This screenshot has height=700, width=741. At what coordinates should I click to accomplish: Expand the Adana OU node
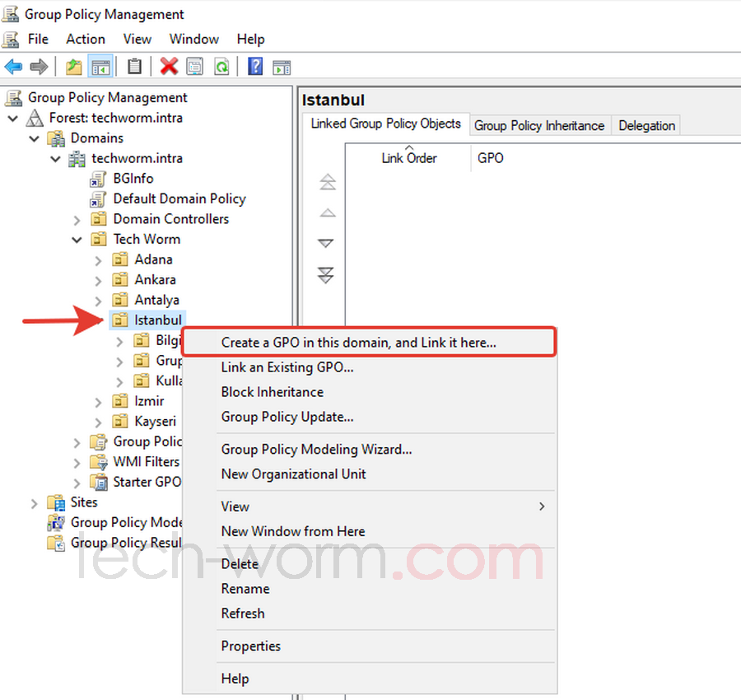coord(99,259)
